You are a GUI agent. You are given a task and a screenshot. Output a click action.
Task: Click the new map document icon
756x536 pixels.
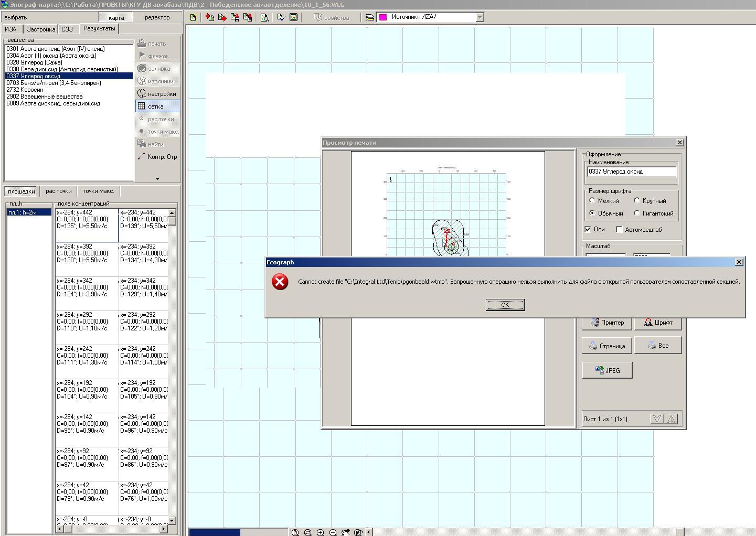click(x=193, y=17)
